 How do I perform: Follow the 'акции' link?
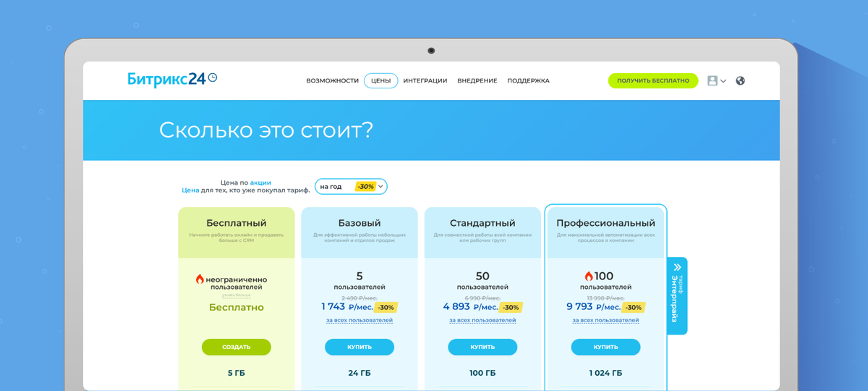point(260,182)
